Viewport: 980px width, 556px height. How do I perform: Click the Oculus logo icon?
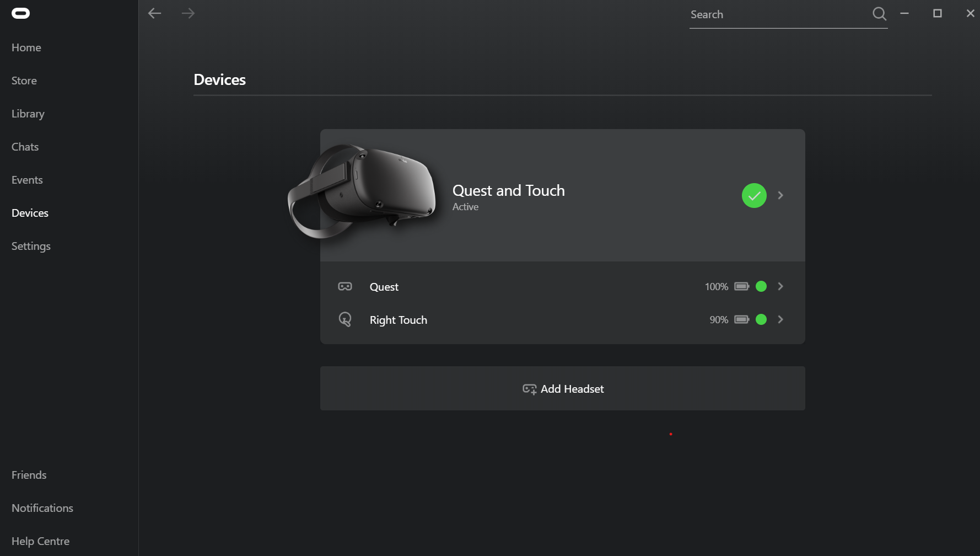[x=20, y=13]
